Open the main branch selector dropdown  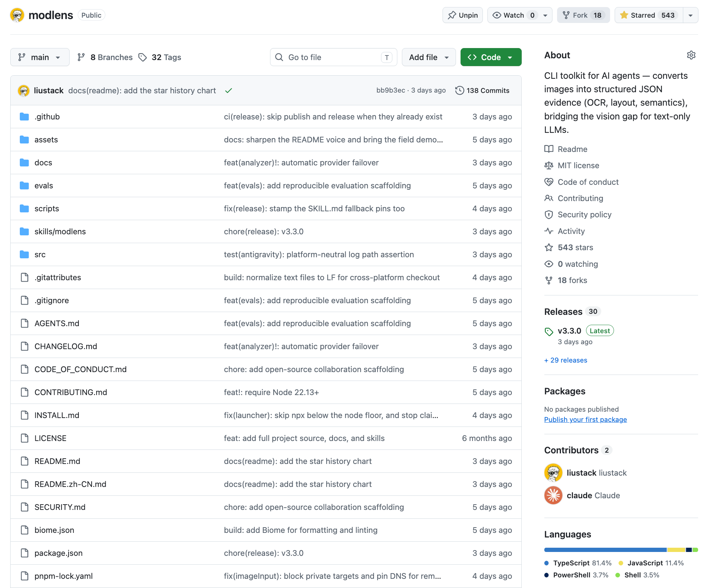point(40,57)
